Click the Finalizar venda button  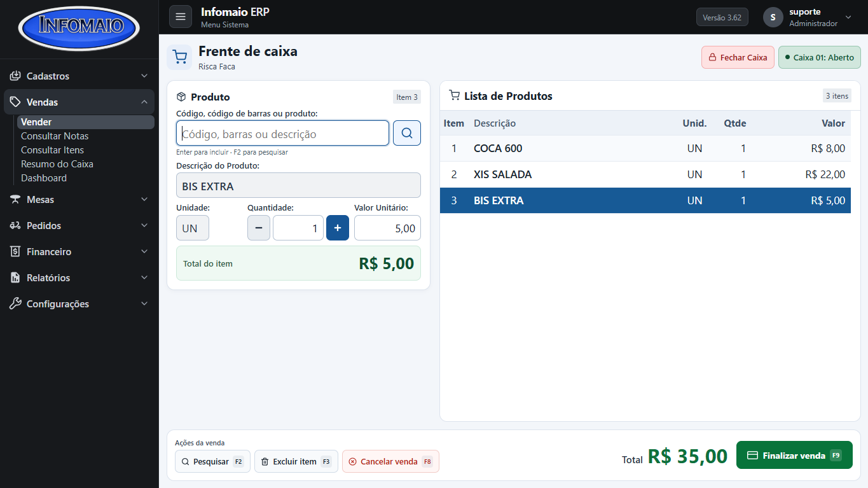(794, 455)
